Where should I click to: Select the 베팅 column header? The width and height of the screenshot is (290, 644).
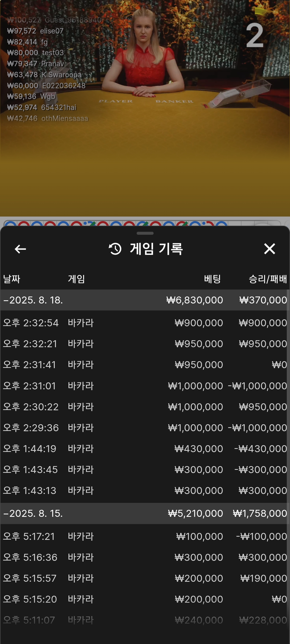tap(213, 279)
